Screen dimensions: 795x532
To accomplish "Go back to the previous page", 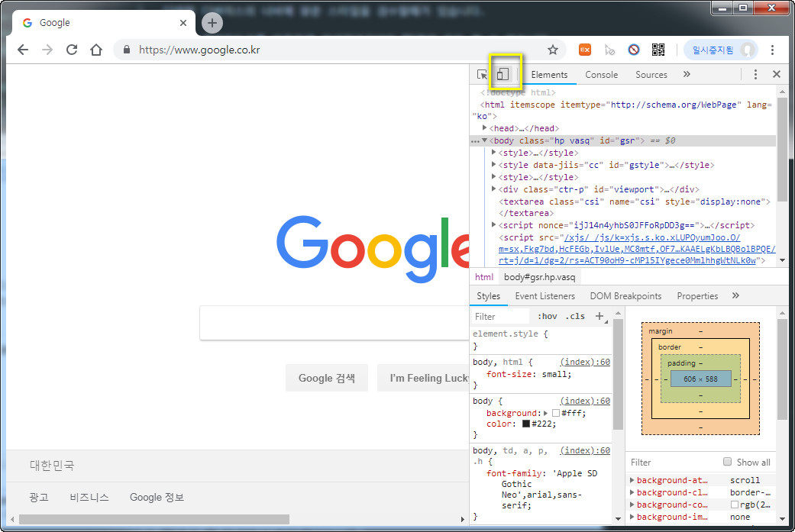I will [23, 50].
